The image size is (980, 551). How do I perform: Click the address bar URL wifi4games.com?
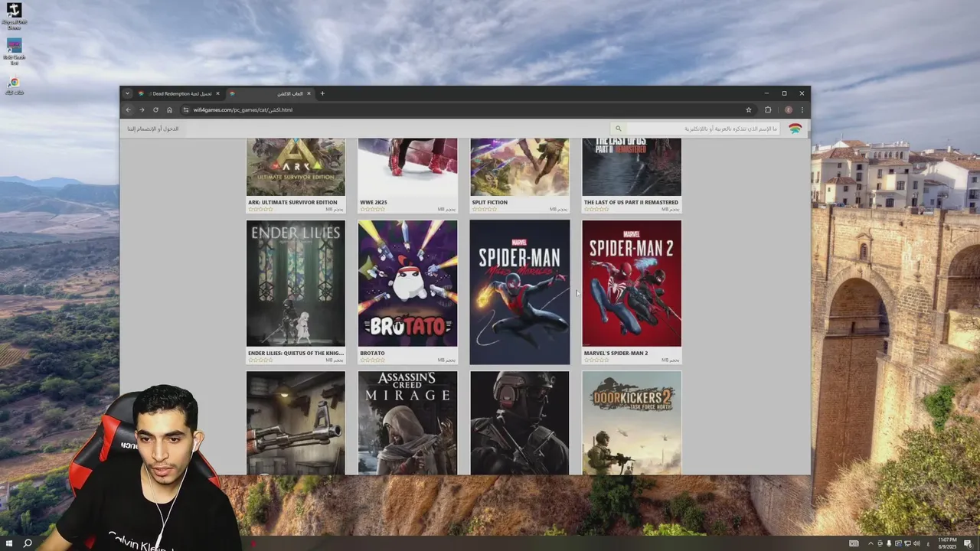(243, 109)
